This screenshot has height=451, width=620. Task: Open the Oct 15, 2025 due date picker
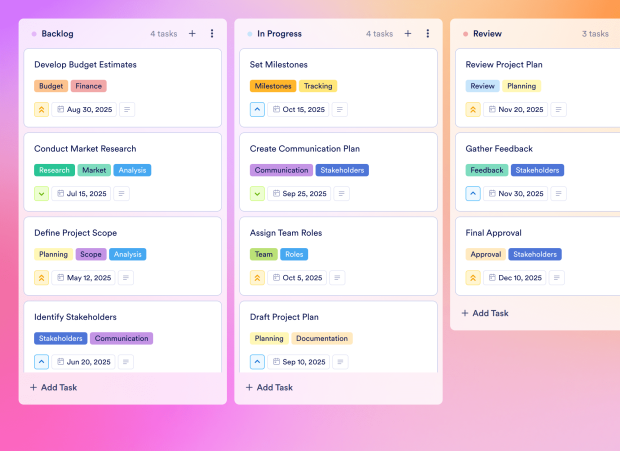(x=299, y=109)
